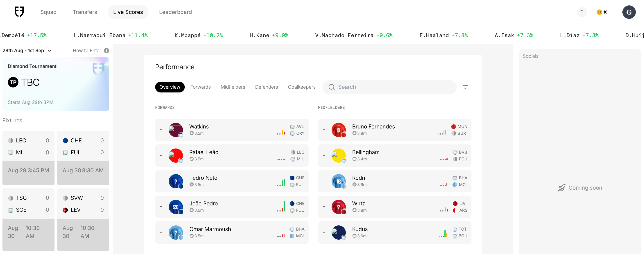Screen dimensions: 644x254
Task: Click the magnifier icon in search
Action: [332, 87]
